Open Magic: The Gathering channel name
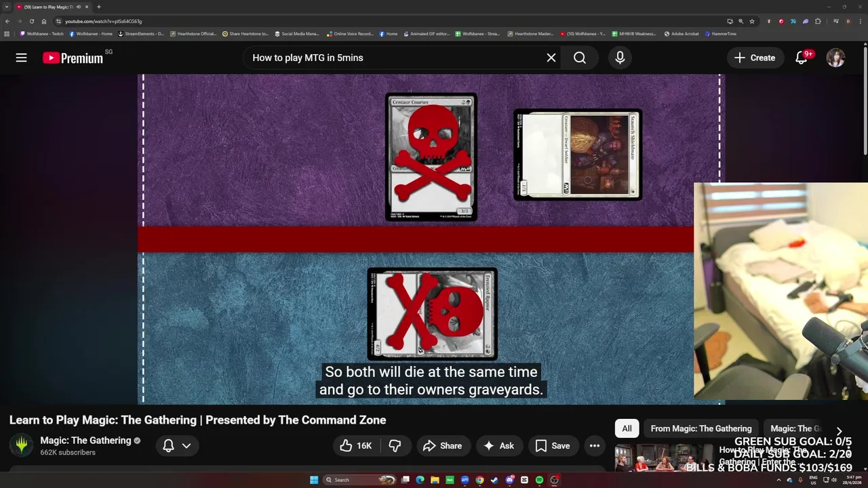This screenshot has height=488, width=868. 85,441
